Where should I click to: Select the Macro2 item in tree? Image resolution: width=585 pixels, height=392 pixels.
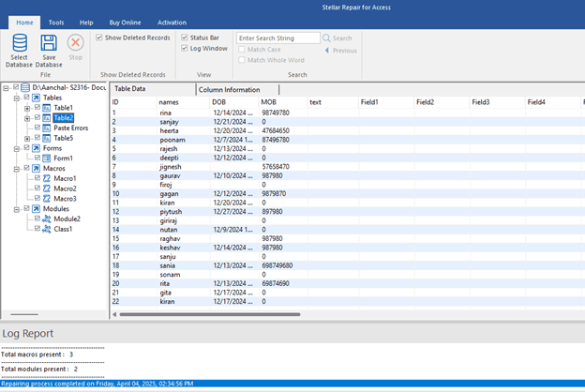[65, 188]
